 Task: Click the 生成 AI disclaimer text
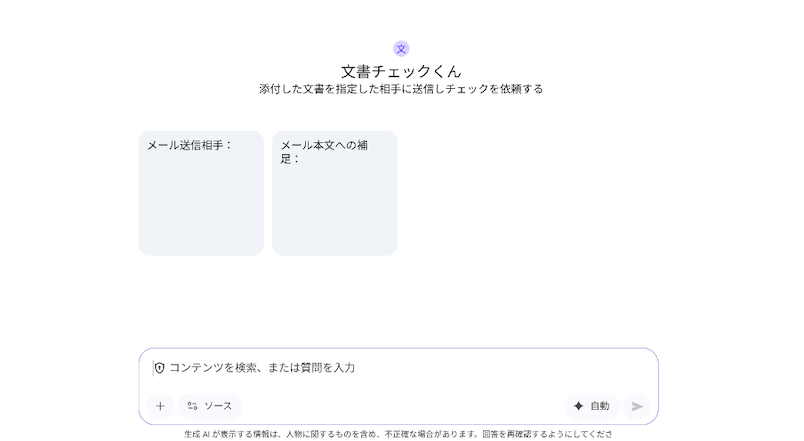398,434
